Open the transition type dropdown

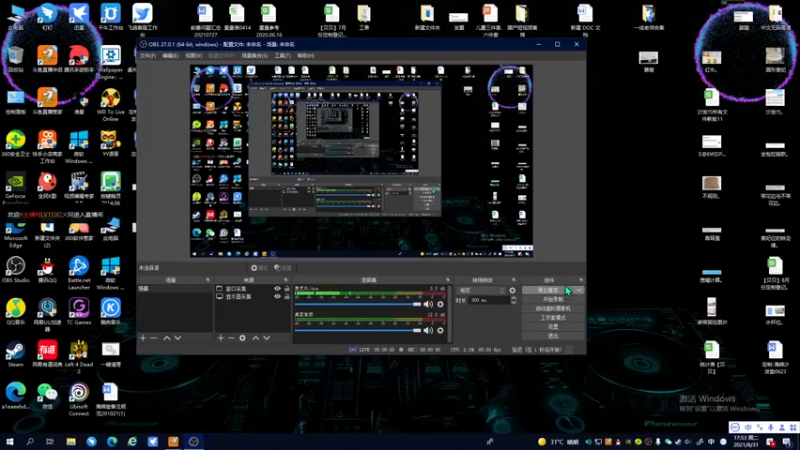(481, 290)
